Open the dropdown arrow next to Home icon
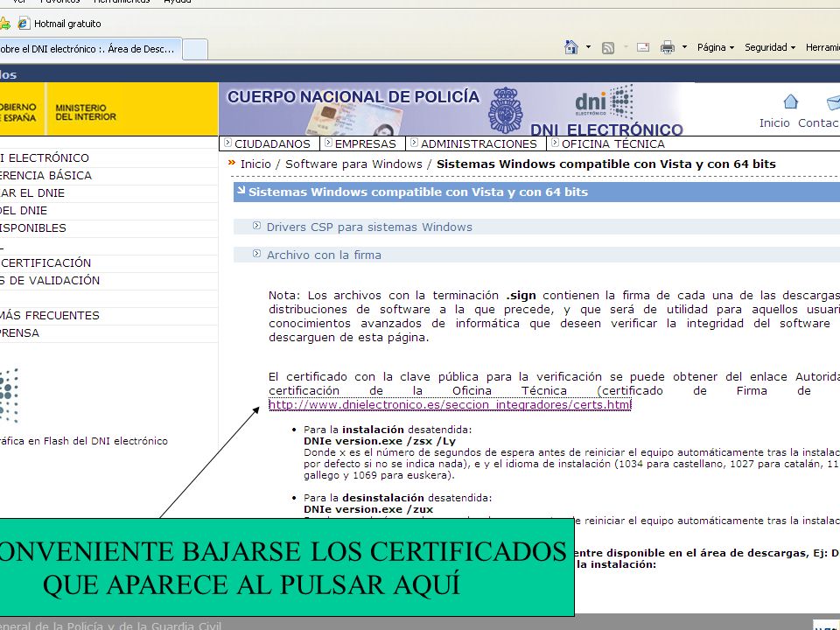 588,47
